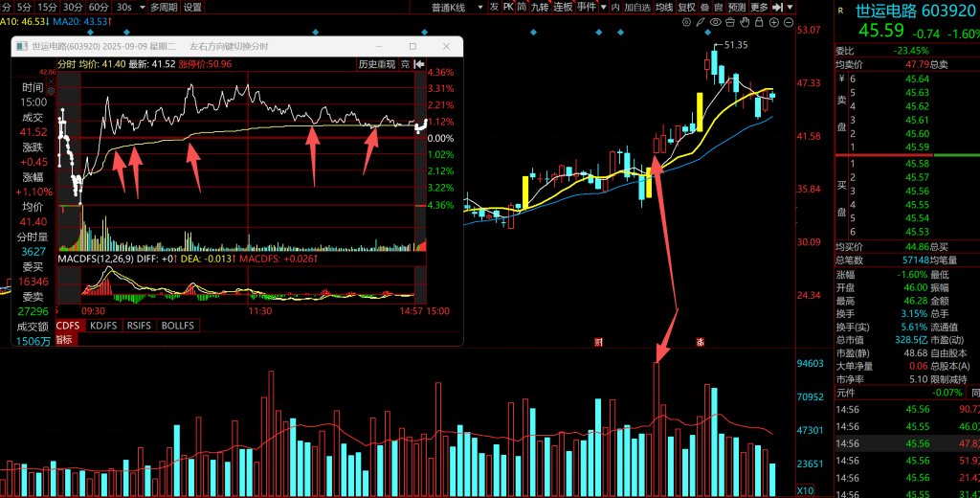Click the 加自选 button
Image resolution: width=980 pixels, height=498 pixels.
(637, 7)
